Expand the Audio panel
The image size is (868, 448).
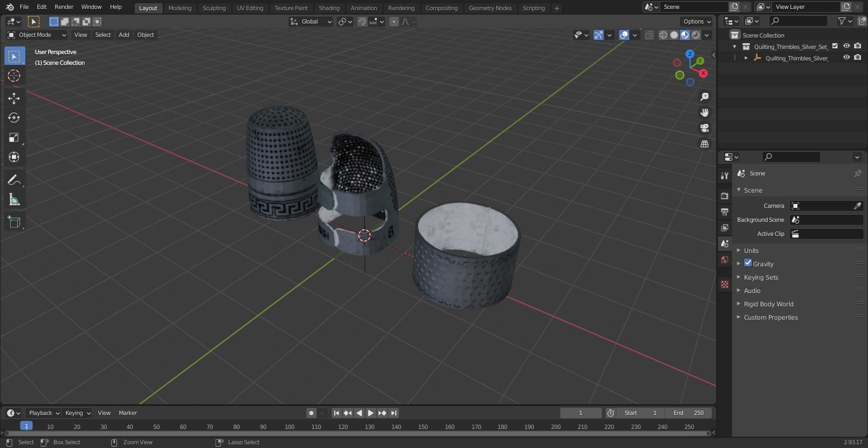tap(752, 290)
